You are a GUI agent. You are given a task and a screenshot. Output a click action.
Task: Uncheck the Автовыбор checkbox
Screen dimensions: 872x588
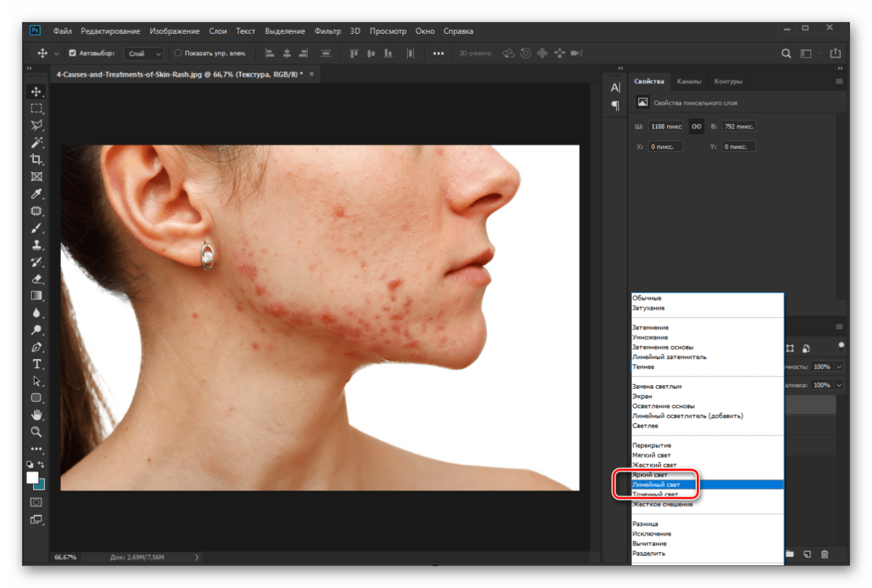pos(73,53)
